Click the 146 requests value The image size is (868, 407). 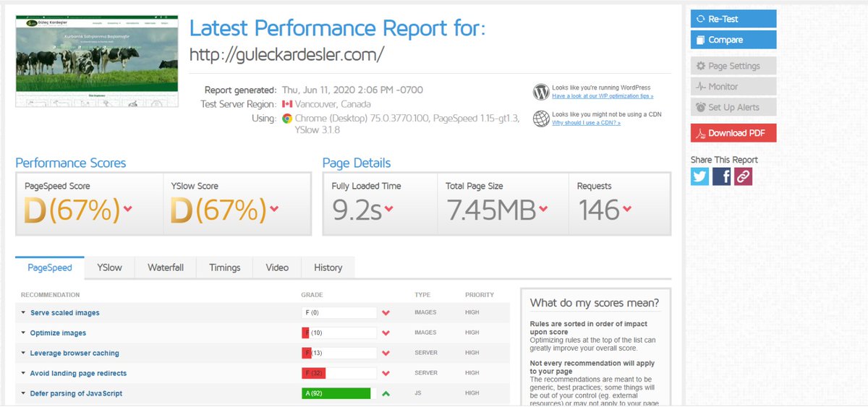598,210
